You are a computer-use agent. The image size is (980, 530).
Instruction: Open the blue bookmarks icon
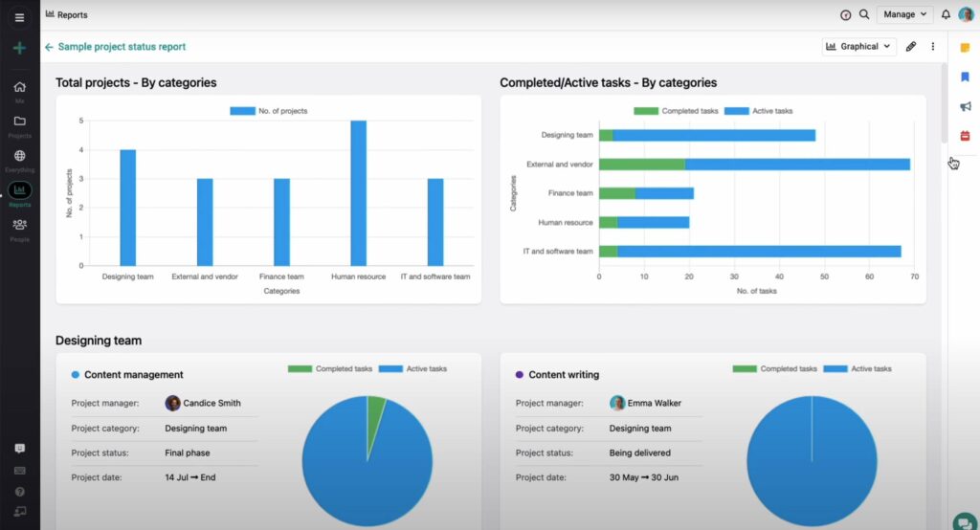(965, 77)
